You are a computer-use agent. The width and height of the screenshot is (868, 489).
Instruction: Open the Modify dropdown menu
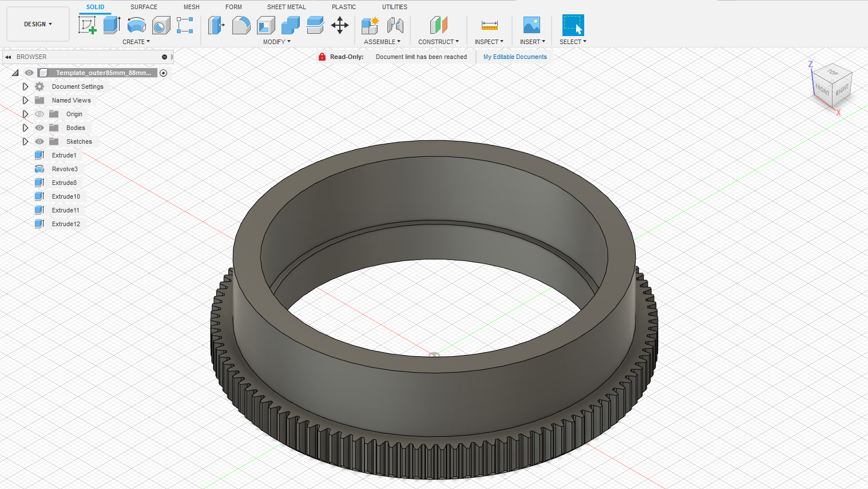tap(277, 42)
